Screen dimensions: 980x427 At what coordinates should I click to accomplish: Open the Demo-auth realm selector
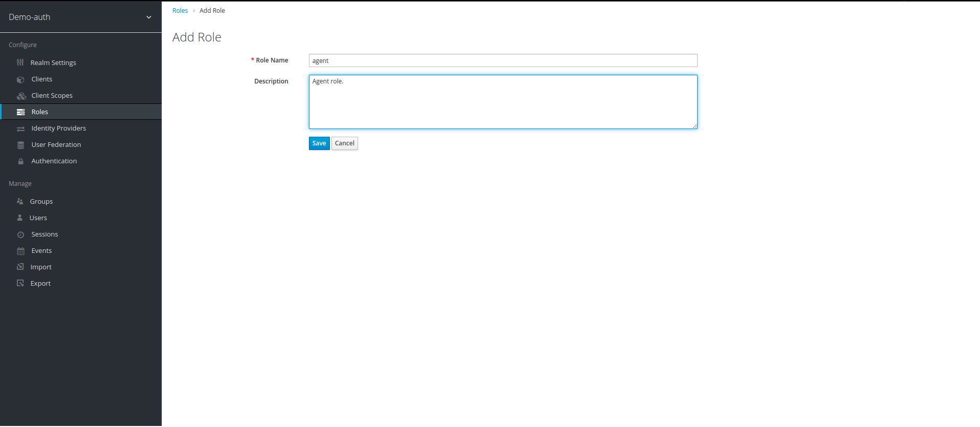coord(30,17)
